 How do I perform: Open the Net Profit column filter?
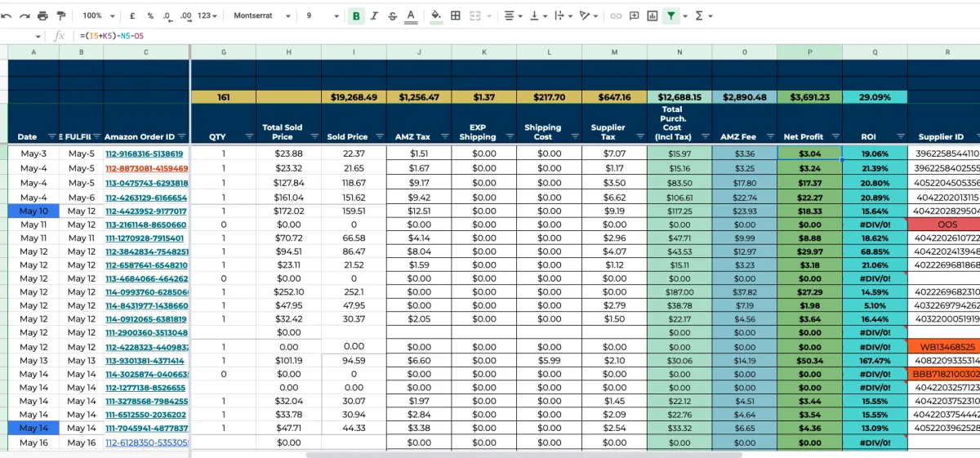pyautogui.click(x=835, y=136)
